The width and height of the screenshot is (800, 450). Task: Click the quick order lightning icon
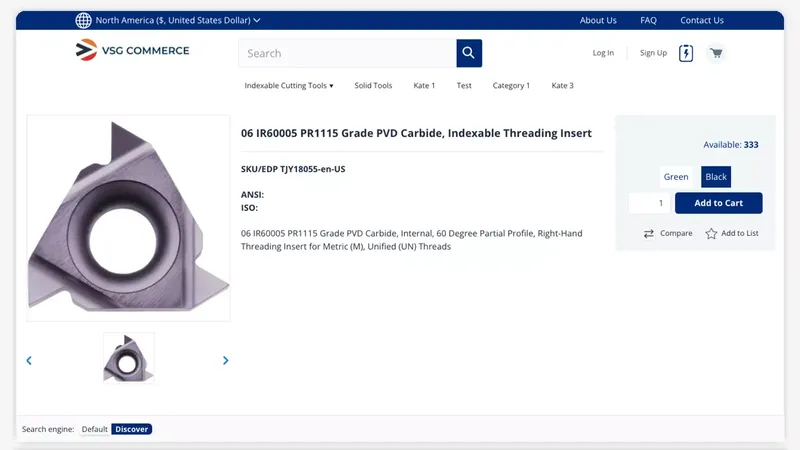[686, 53]
